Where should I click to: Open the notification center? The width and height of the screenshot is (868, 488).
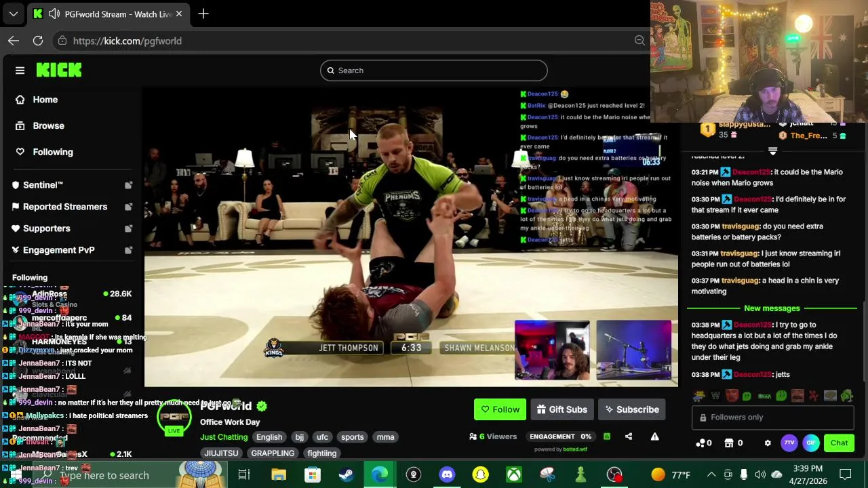tap(846, 474)
